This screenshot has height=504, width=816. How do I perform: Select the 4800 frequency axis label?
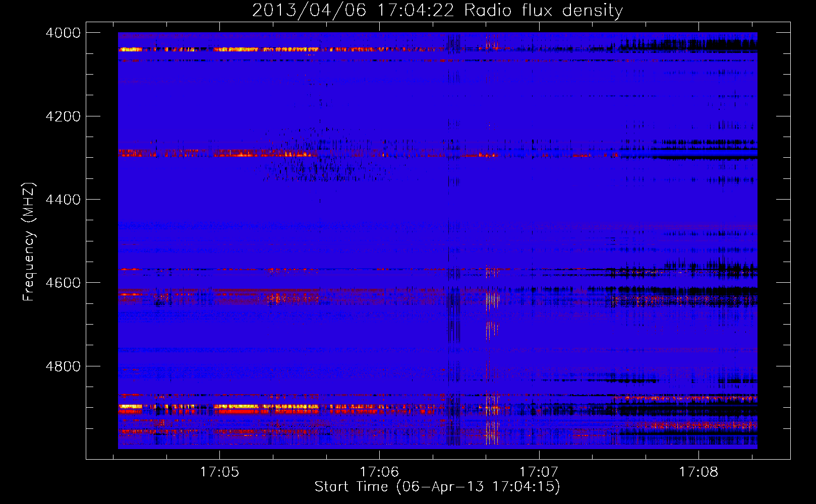63,366
